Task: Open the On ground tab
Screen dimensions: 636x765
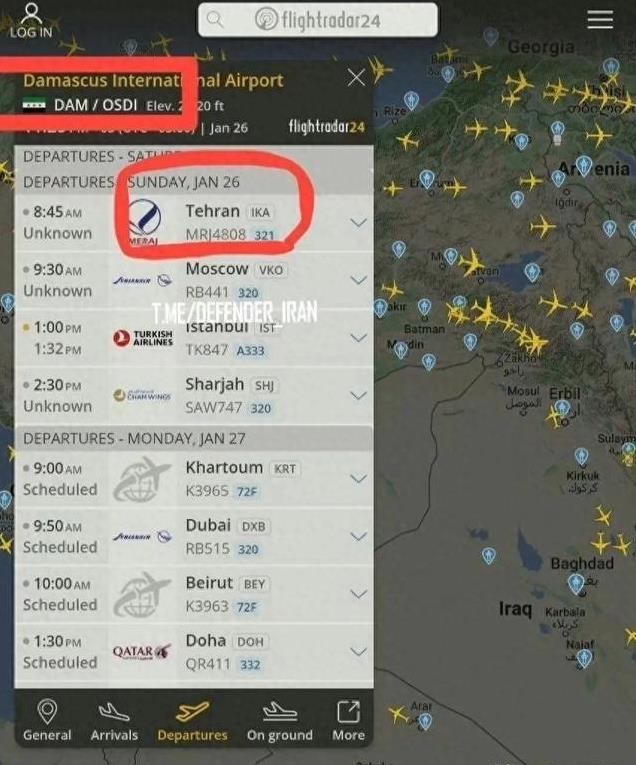Action: tap(279, 721)
